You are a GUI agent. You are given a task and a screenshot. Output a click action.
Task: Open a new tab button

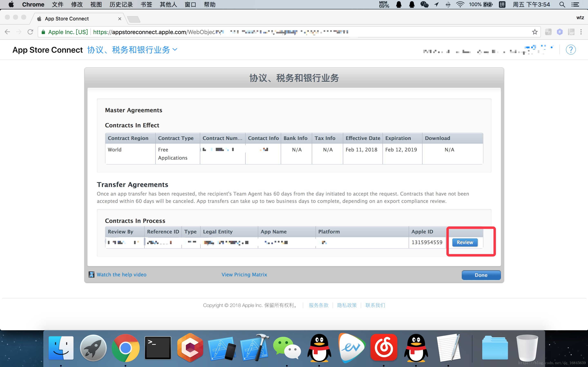coord(134,19)
